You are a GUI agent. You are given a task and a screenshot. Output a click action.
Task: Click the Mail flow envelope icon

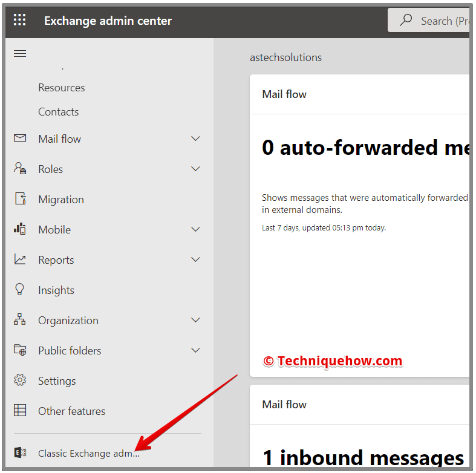(x=20, y=138)
